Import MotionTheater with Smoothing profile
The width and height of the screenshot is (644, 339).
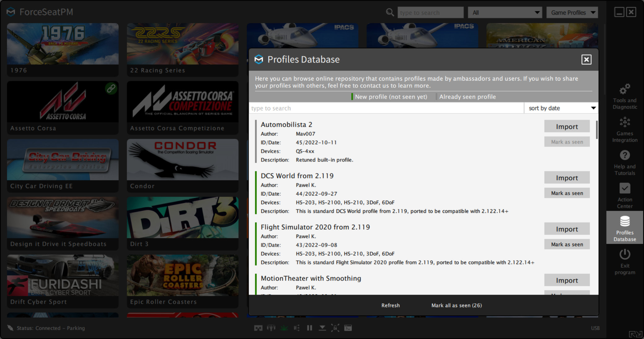(567, 280)
